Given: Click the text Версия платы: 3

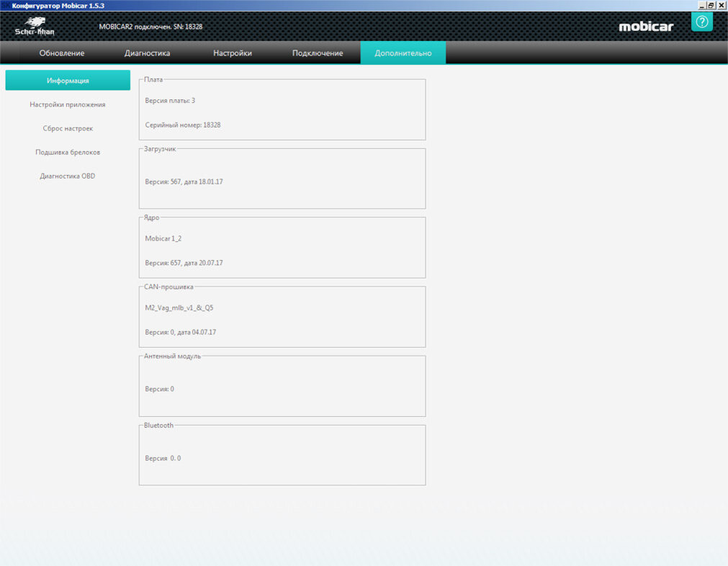Looking at the screenshot, I should point(170,100).
